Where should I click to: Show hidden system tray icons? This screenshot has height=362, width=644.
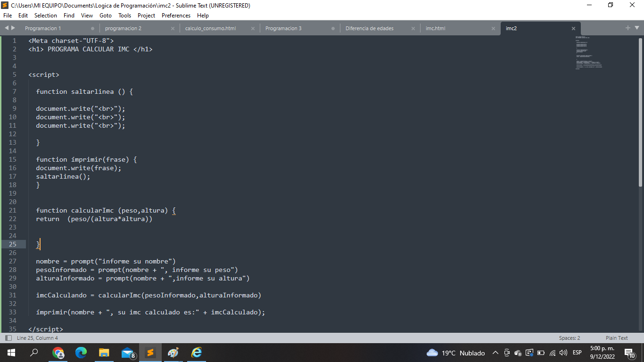[495, 353]
